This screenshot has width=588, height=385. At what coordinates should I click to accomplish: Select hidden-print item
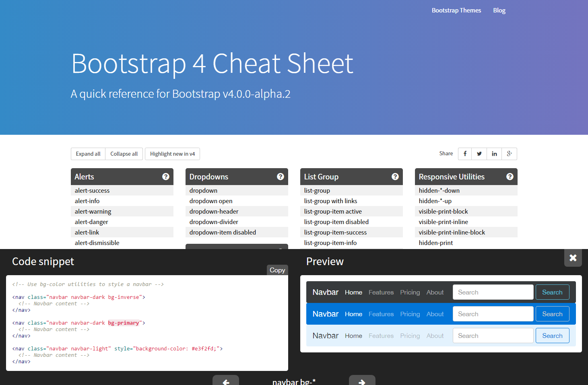point(466,243)
